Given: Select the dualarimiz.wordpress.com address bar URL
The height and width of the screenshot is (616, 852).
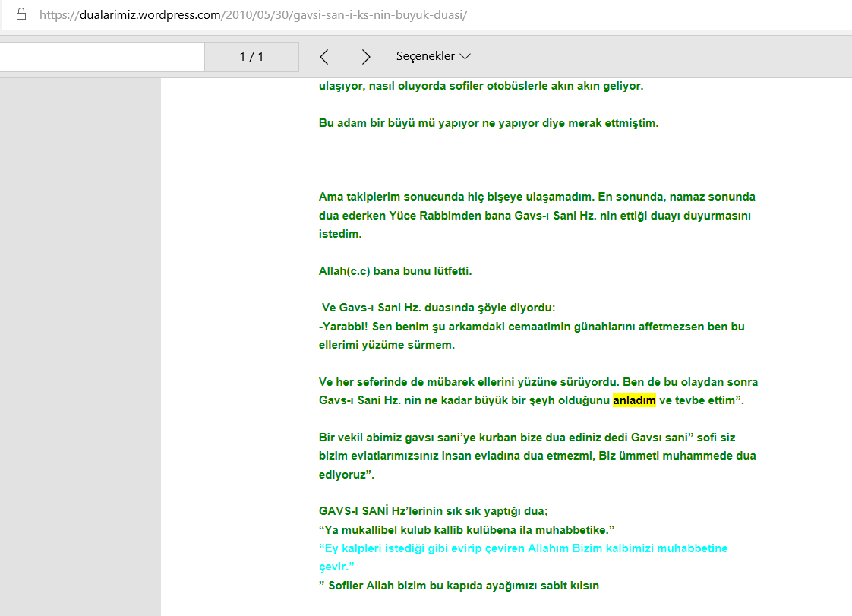Looking at the screenshot, I should pos(253,14).
